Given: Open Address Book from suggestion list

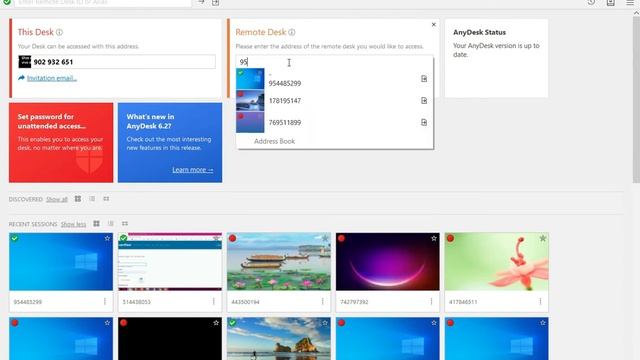Looking at the screenshot, I should click(x=274, y=141).
